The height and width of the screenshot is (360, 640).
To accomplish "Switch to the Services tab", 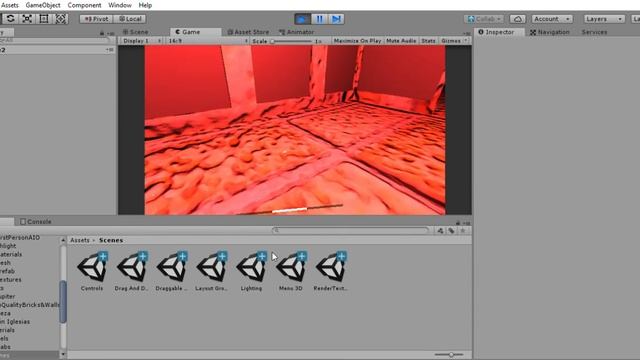I will tap(594, 32).
